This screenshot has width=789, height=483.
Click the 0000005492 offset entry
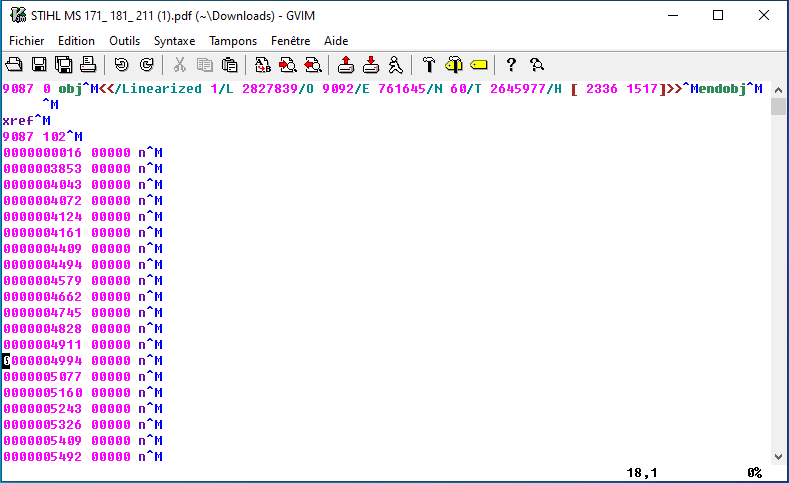click(x=42, y=457)
